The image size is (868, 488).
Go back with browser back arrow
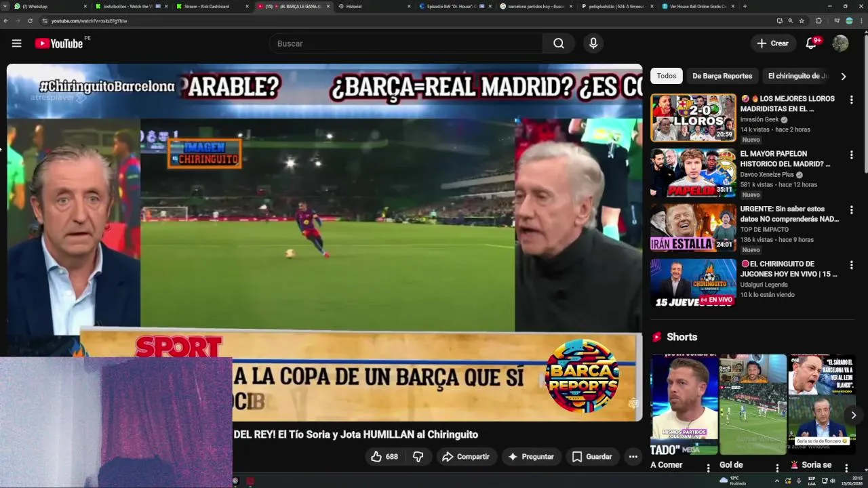pos(6,21)
